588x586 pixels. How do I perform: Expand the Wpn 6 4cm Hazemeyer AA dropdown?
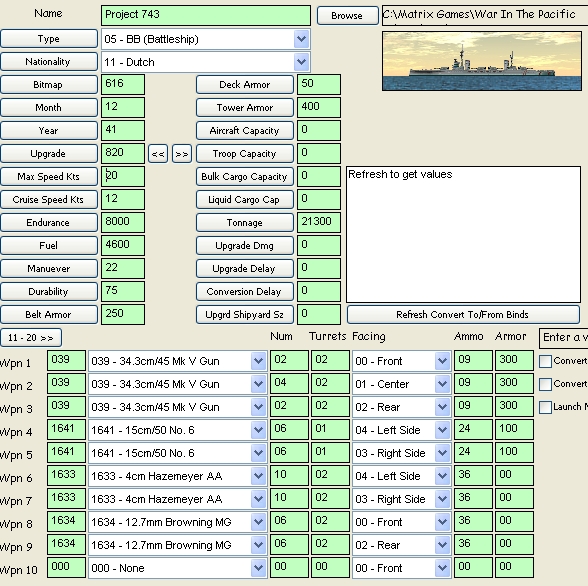tap(258, 476)
